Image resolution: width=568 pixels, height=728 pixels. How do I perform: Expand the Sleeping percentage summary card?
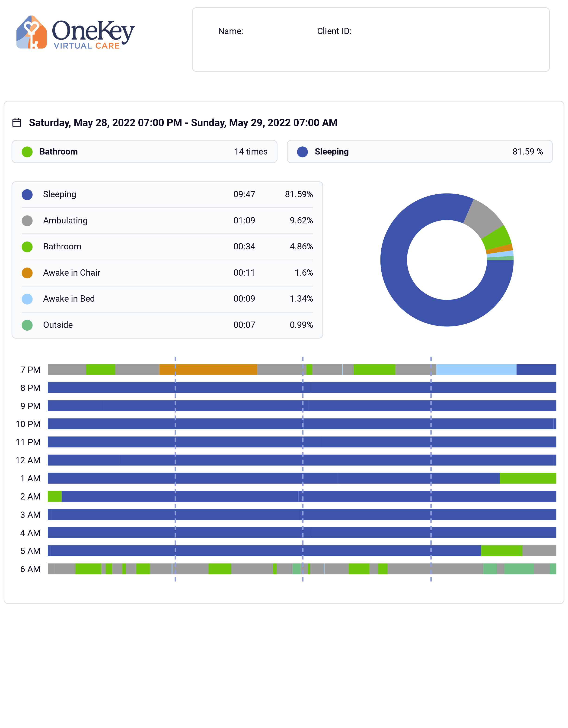point(420,151)
